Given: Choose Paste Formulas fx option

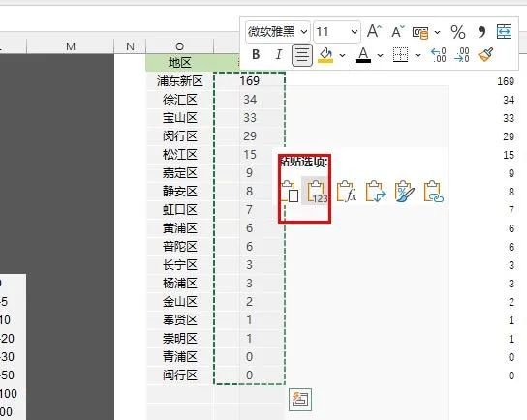Looking at the screenshot, I should click(x=347, y=192).
